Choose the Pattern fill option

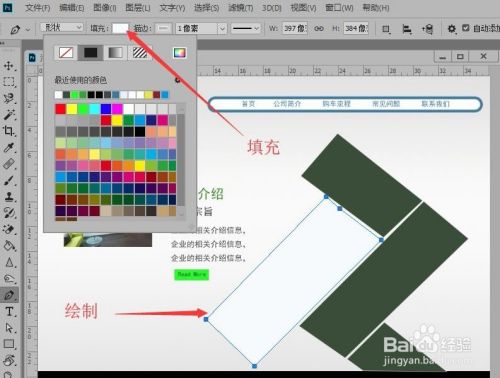click(140, 53)
